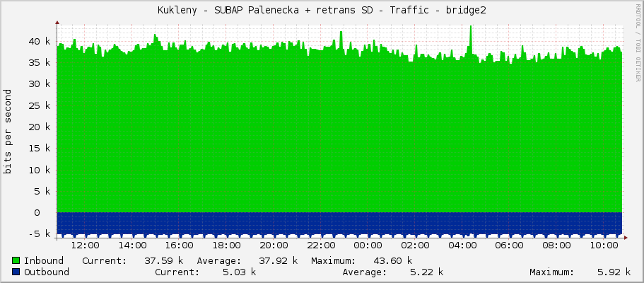Click the 06:00 time axis label

point(509,246)
